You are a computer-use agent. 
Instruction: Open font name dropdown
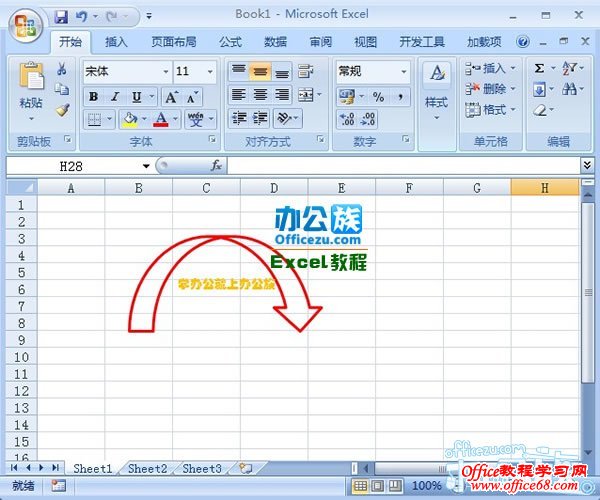point(166,72)
